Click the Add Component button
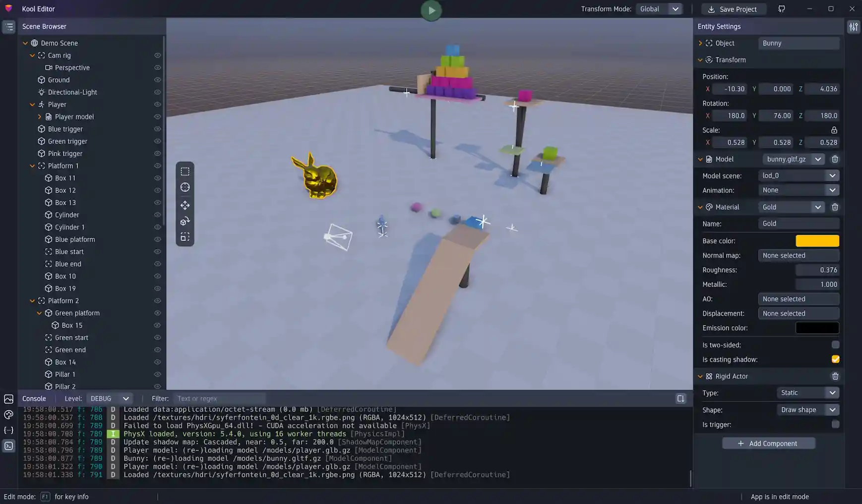862x504 pixels. pos(768,444)
